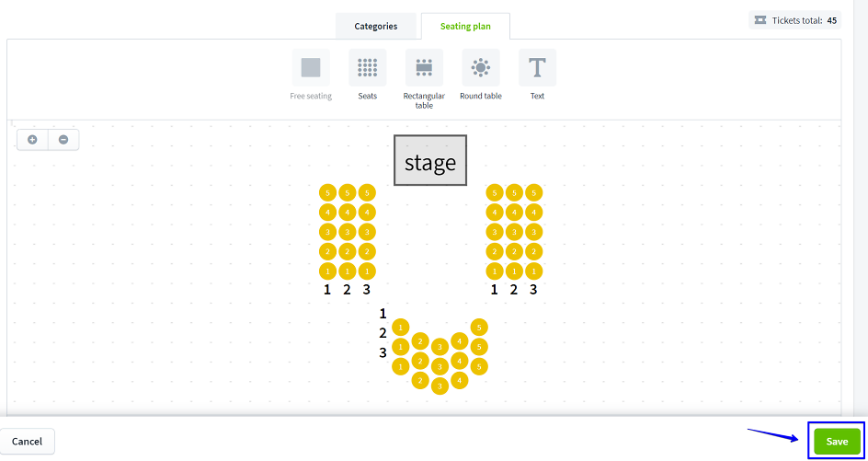Screen dimensions: 868x461
Task: Save the seating plan
Action: [x=837, y=442]
